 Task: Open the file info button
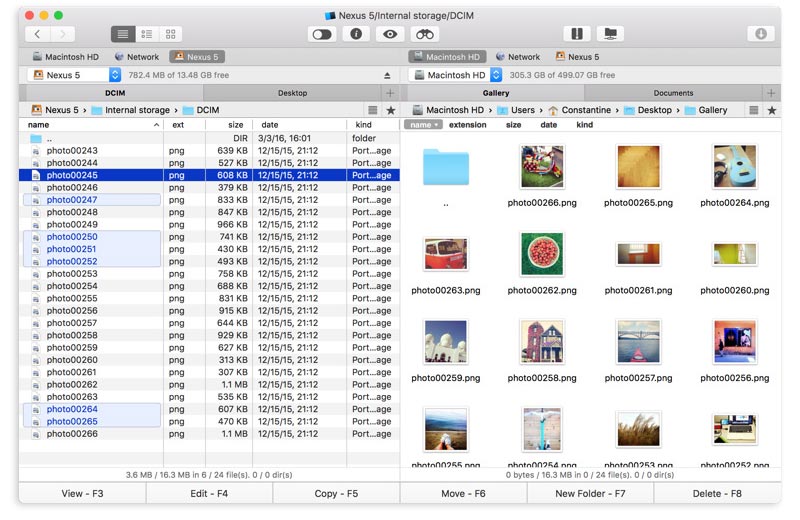pyautogui.click(x=356, y=34)
